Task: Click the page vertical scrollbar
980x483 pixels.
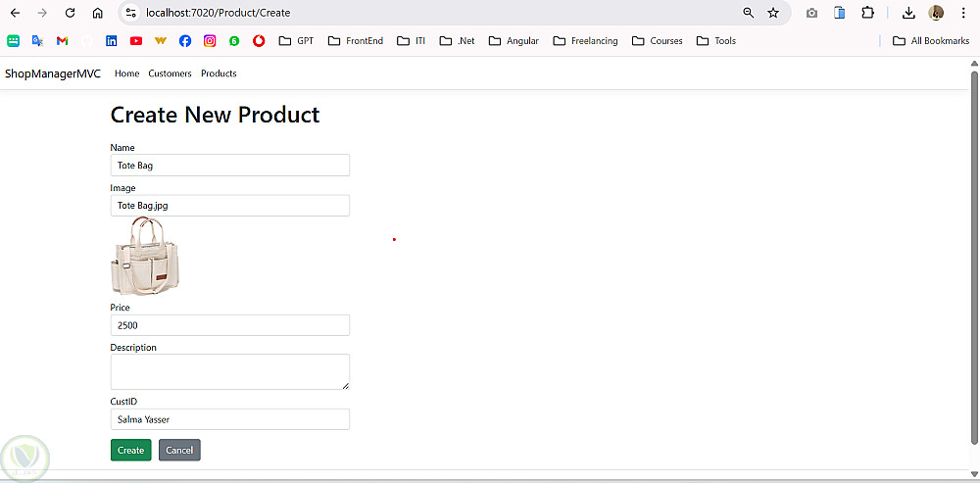Action: click(x=974, y=258)
